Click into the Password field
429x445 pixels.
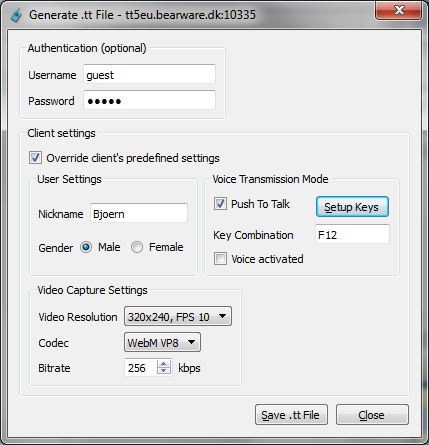click(149, 100)
